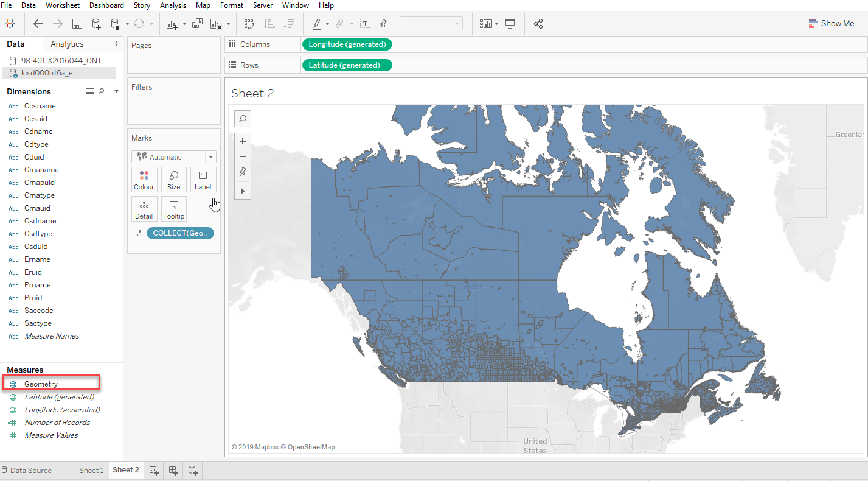This screenshot has height=481, width=868.
Task: Click the Label button on the Marks card
Action: tap(203, 180)
